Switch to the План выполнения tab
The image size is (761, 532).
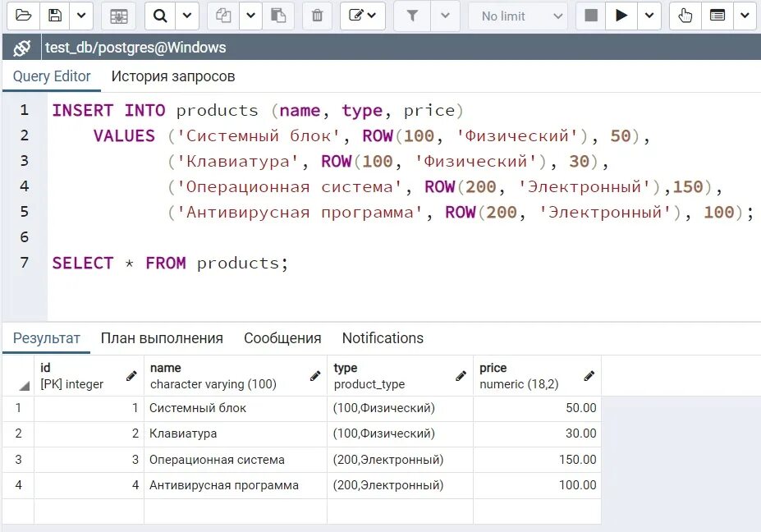coord(162,338)
